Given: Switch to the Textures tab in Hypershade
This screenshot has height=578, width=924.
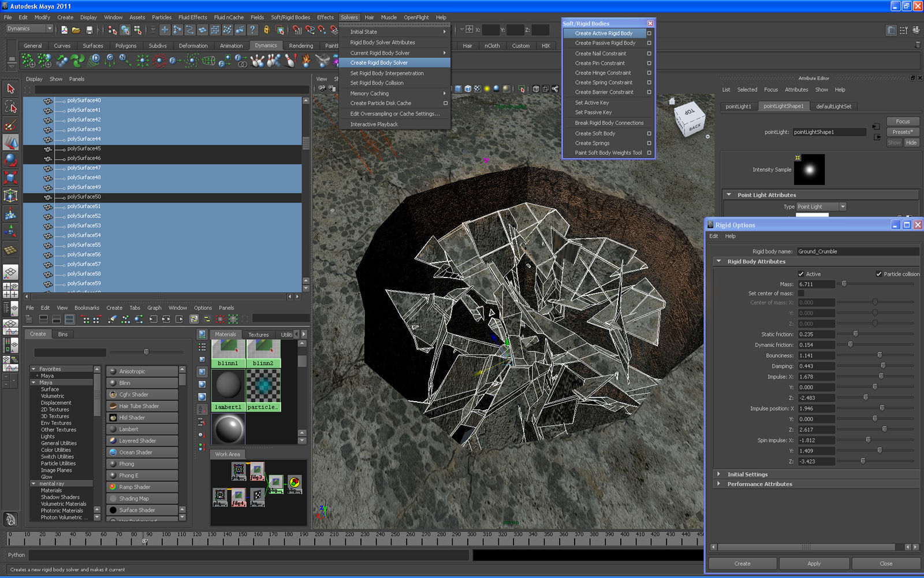Looking at the screenshot, I should 258,335.
